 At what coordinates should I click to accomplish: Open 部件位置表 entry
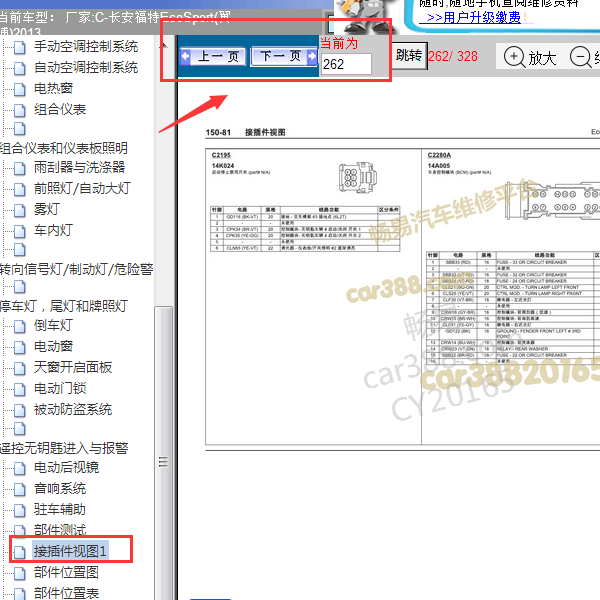[66, 593]
